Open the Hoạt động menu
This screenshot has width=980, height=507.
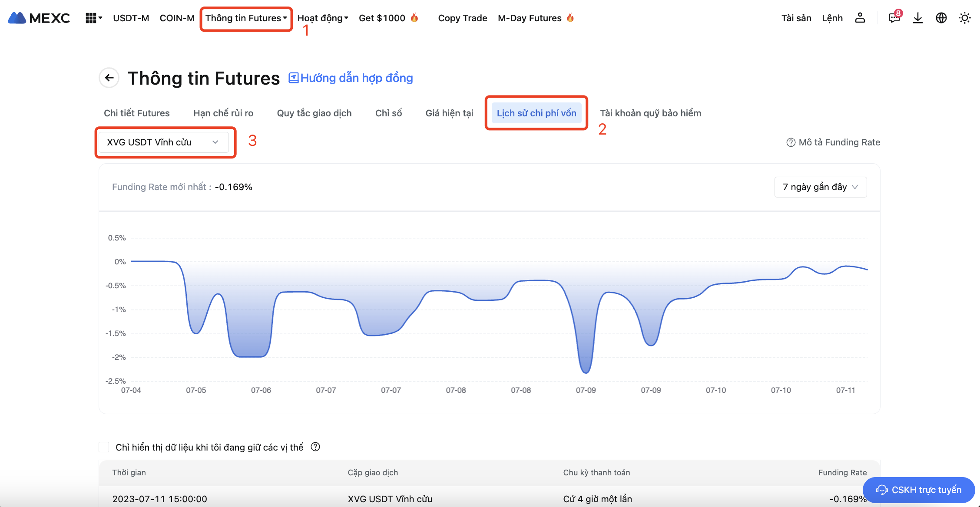pyautogui.click(x=322, y=18)
